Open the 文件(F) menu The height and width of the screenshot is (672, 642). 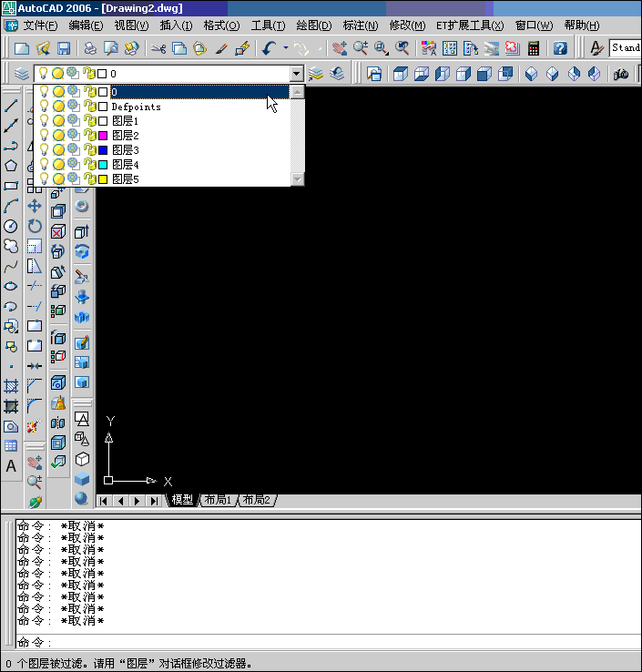[x=40, y=25]
